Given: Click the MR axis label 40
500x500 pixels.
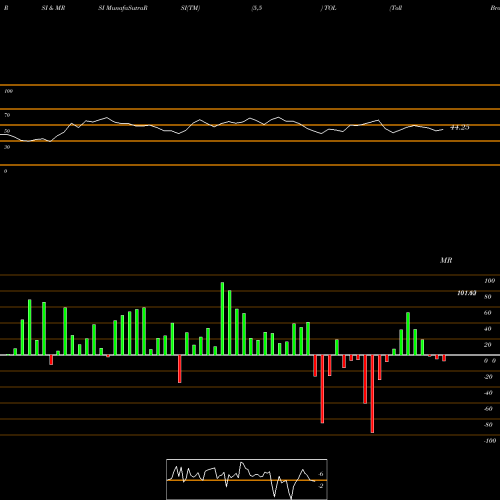Looking at the screenshot, I should coord(488,329).
